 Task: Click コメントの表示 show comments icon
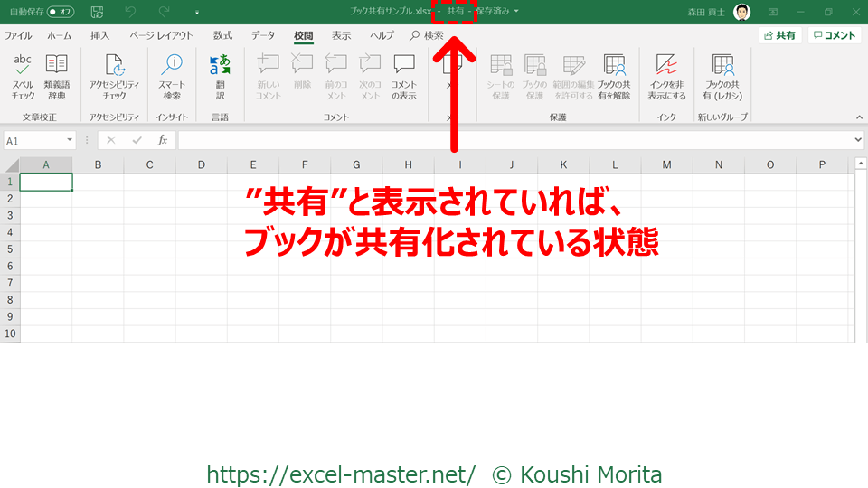(x=403, y=76)
